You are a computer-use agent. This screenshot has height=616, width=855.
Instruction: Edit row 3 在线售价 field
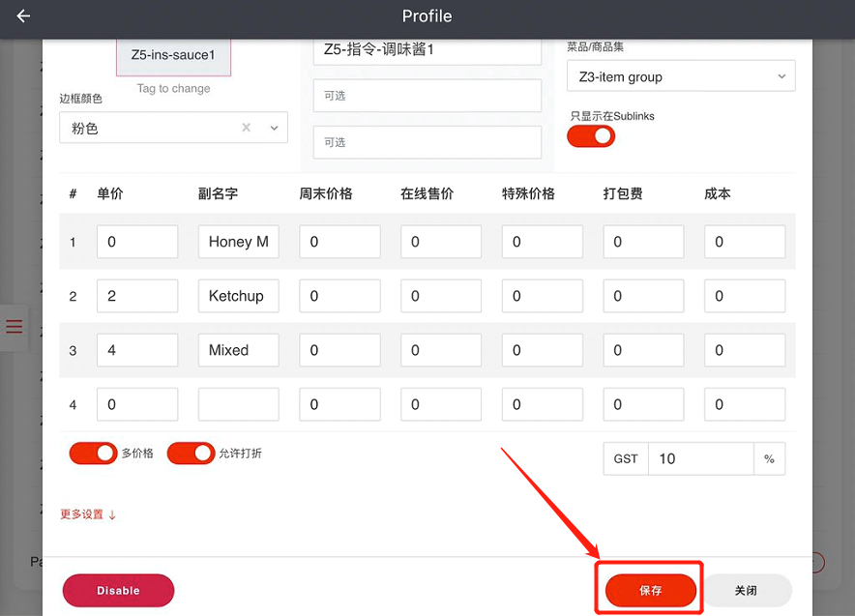441,350
